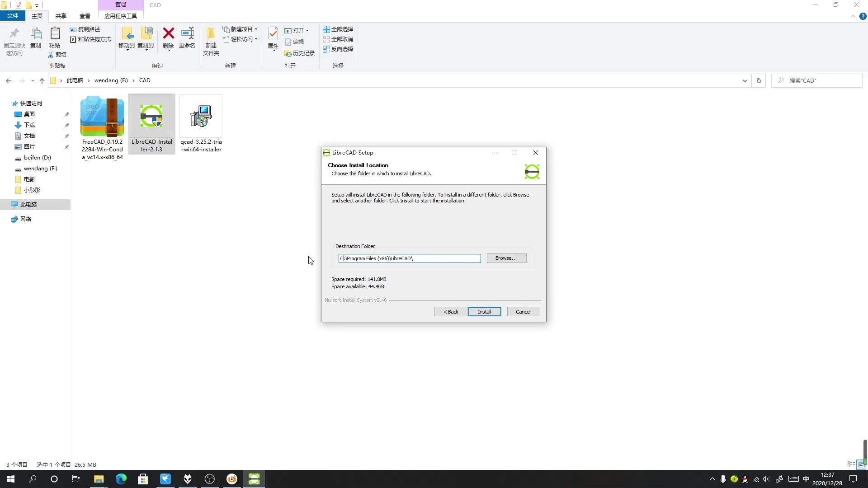Click the 复制到 (Copy to) icon

pos(146,38)
